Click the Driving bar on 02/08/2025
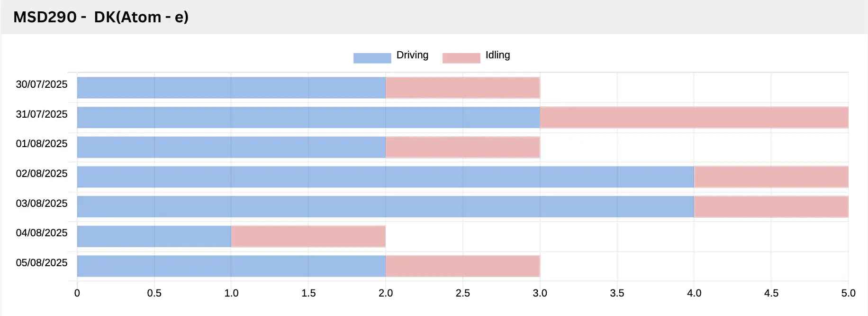 coord(385,177)
